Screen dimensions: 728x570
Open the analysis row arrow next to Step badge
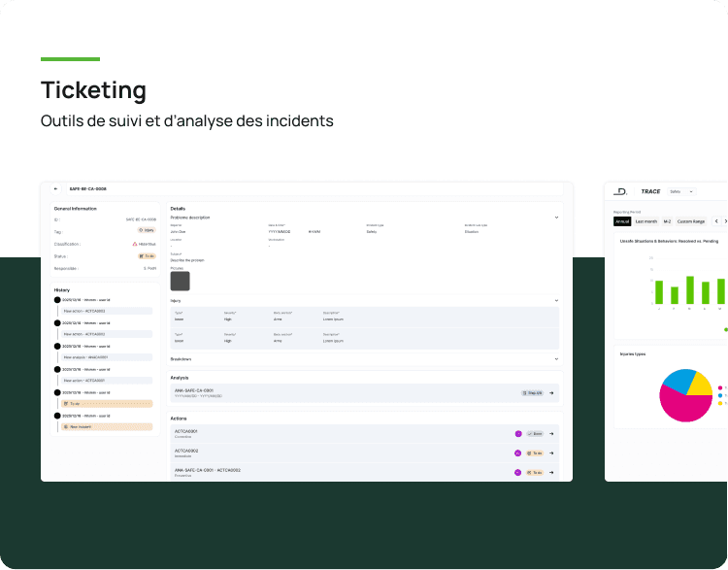click(551, 393)
